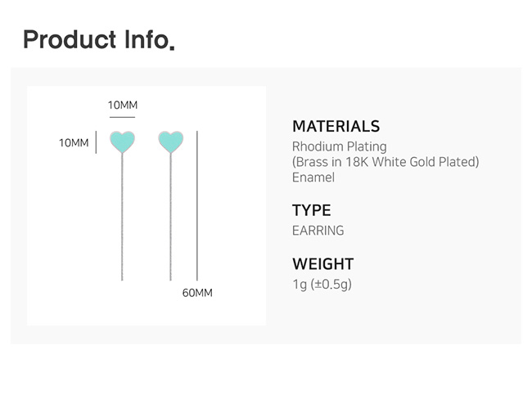Click the 1g (±0.5g) weight value
Viewport: 532px width, 409px height.
(322, 284)
